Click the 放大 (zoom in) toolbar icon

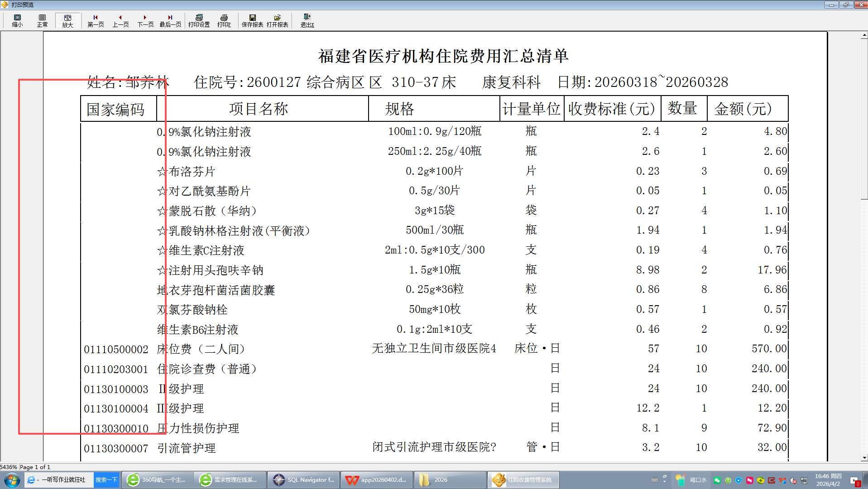pyautogui.click(x=67, y=21)
